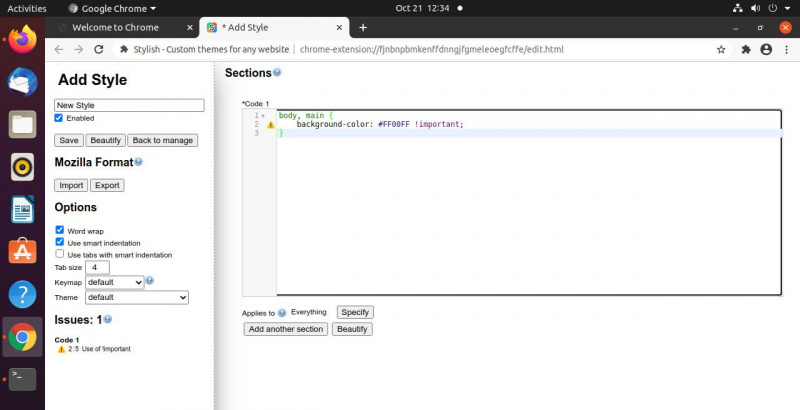Select the Add Style tab
The width and height of the screenshot is (800, 410).
click(x=273, y=28)
